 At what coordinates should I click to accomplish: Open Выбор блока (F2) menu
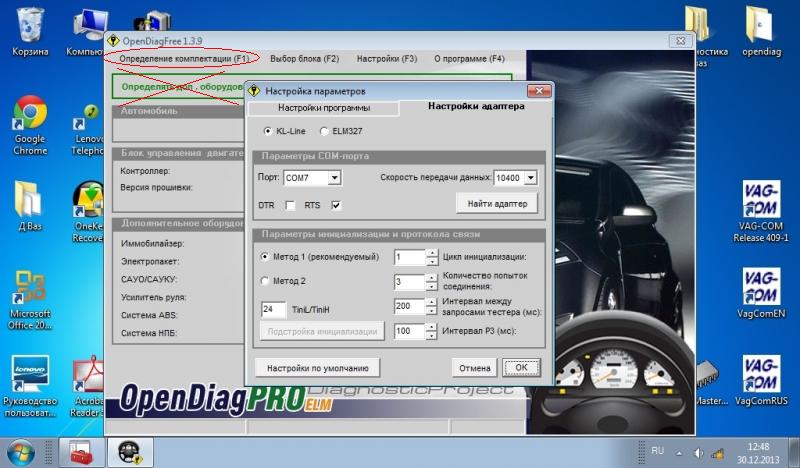click(305, 59)
